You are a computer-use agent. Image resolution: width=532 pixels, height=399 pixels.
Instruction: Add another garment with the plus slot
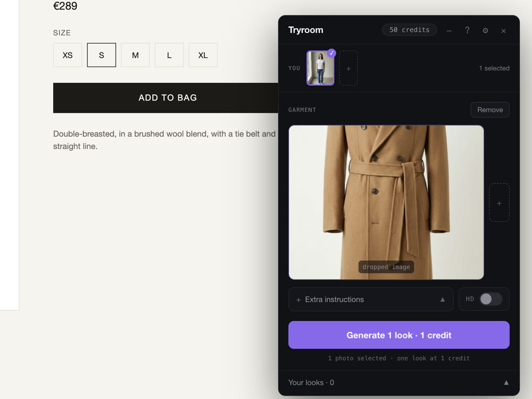[x=499, y=203]
